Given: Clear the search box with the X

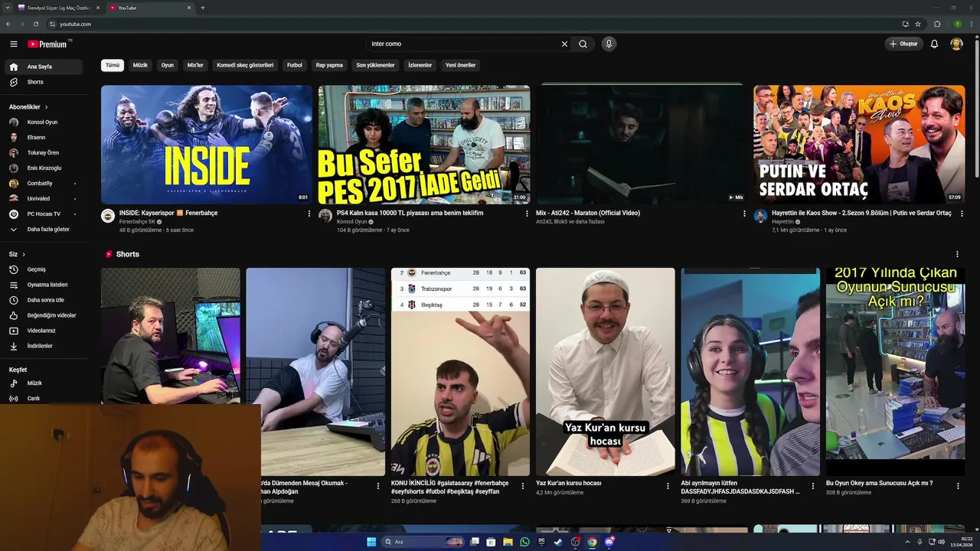Looking at the screenshot, I should pos(564,44).
